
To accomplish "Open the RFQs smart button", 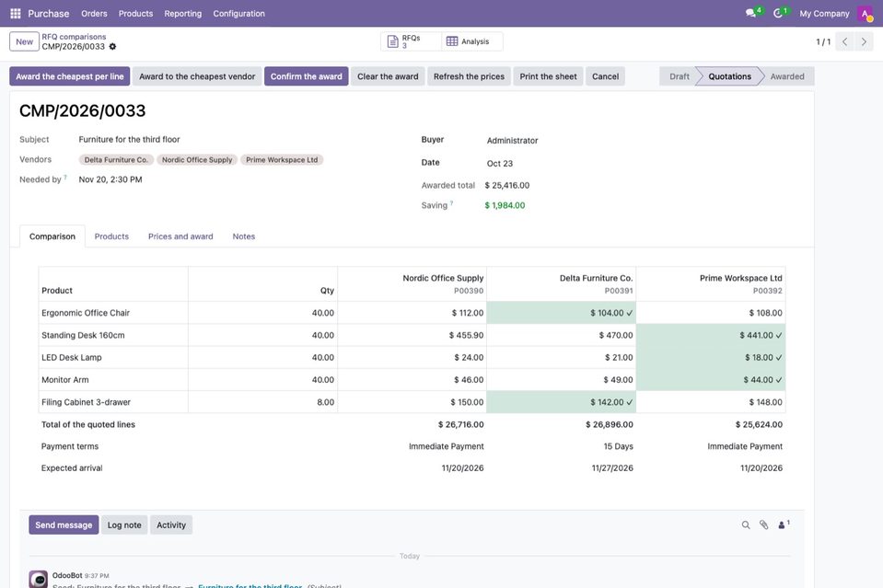I will (411, 41).
